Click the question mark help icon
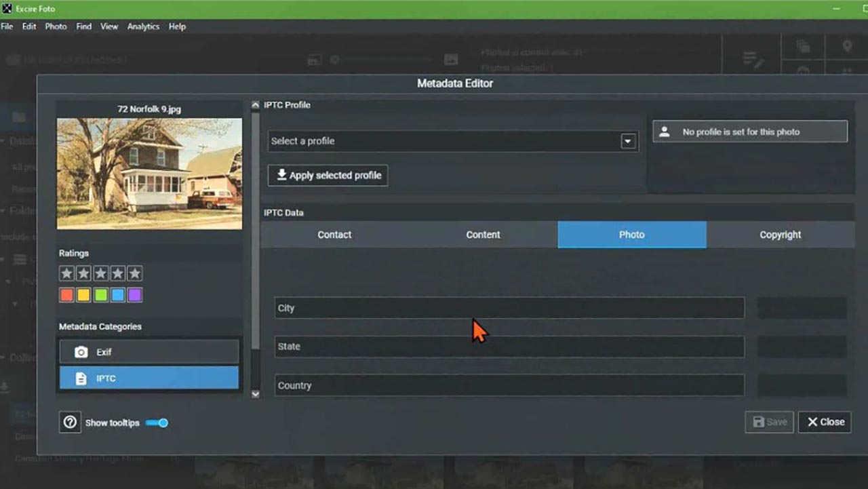The height and width of the screenshot is (489, 868). tap(70, 422)
